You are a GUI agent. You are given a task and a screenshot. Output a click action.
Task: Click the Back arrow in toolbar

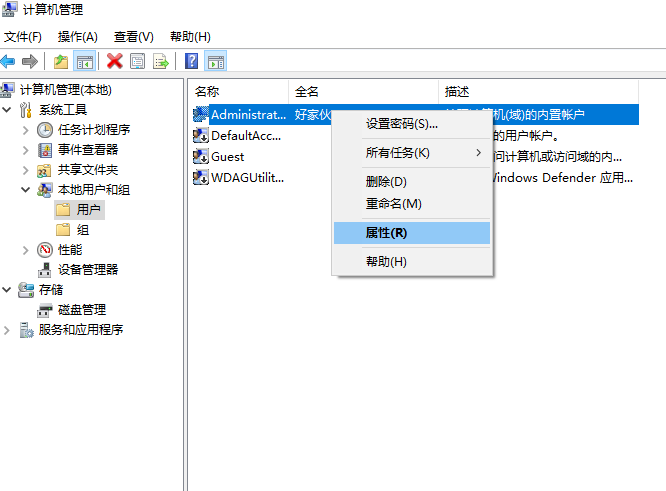pos(9,61)
